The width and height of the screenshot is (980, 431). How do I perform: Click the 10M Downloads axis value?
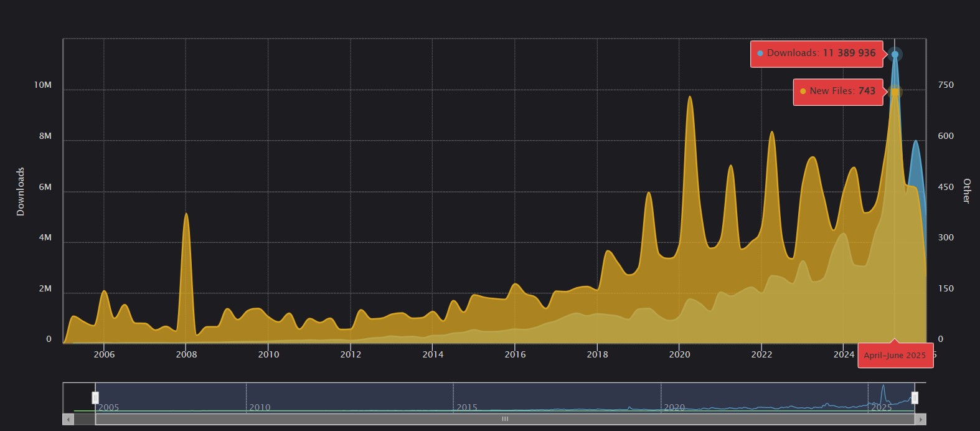(43, 85)
